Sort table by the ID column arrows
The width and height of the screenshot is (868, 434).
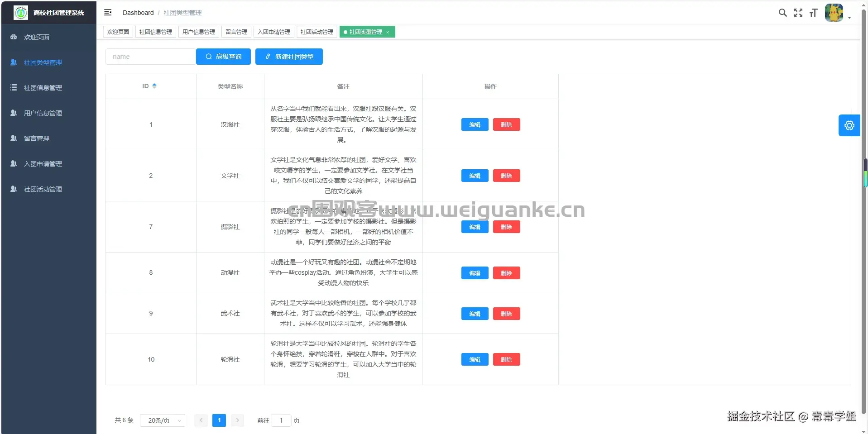(154, 86)
